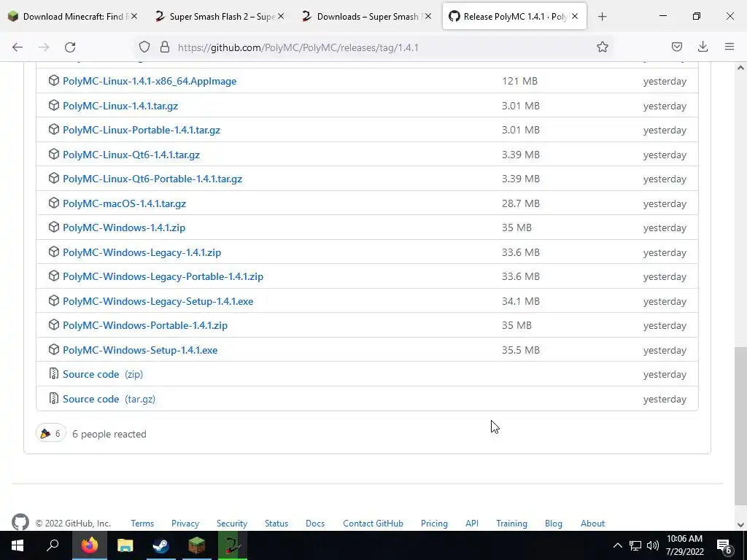
Task: Click Super Smash Flash taskbar icon
Action: point(233,545)
